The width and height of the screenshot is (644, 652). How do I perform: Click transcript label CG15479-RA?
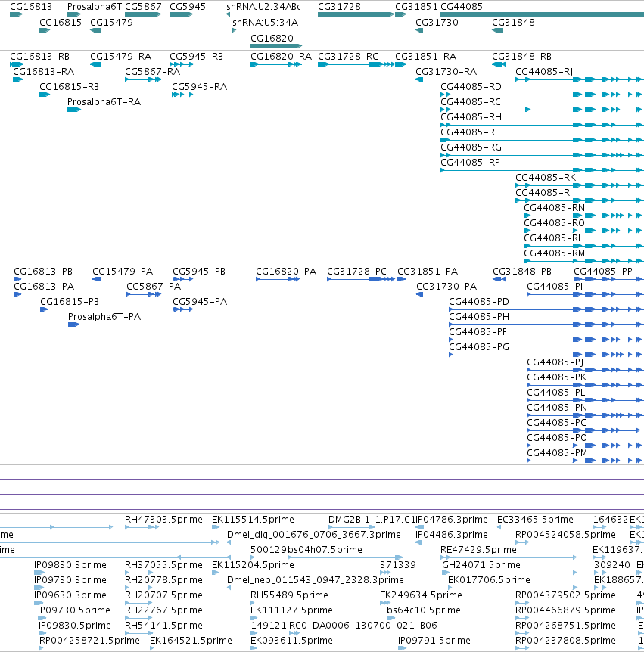click(x=120, y=57)
